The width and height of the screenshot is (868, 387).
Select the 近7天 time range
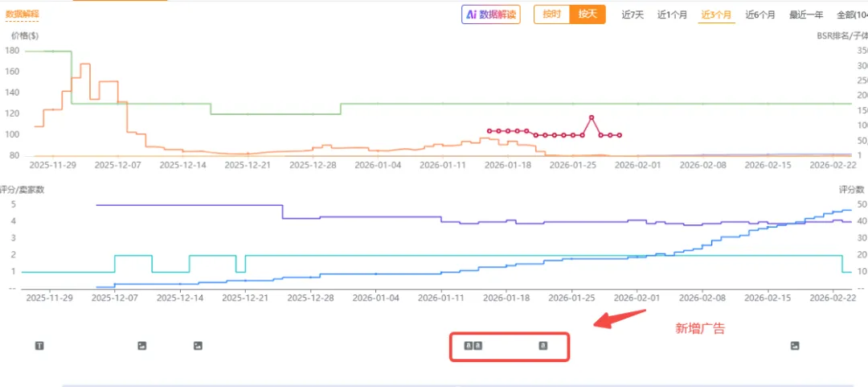point(633,14)
